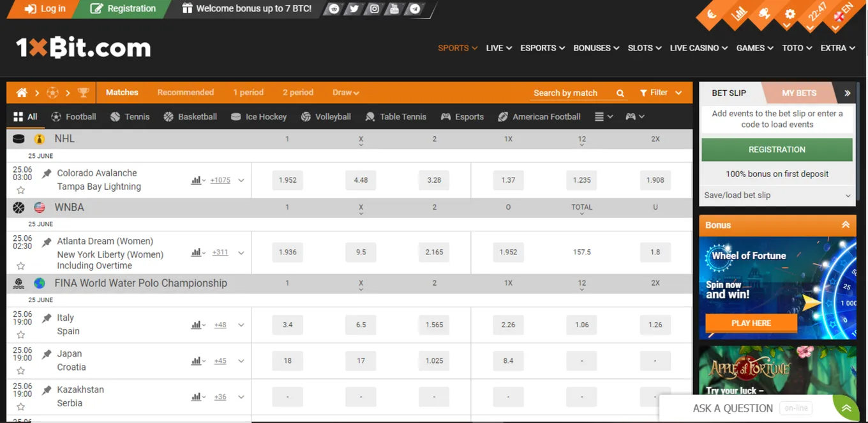Favorite the Japan vs Croatia star
This screenshot has height=423, width=868.
[20, 370]
